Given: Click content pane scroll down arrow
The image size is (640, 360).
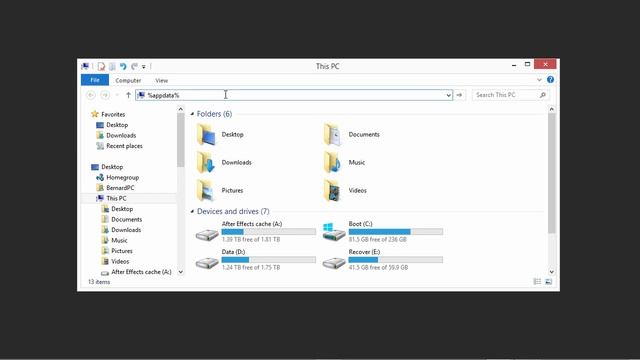Looking at the screenshot, I should pyautogui.click(x=551, y=272).
